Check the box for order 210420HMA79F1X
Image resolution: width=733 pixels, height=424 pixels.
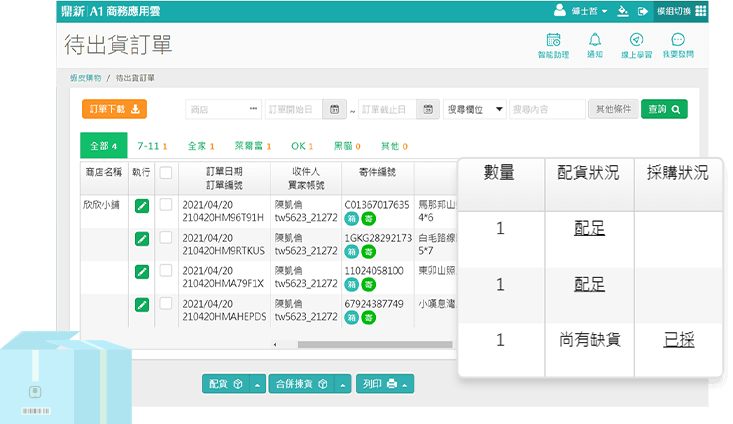[x=166, y=271]
